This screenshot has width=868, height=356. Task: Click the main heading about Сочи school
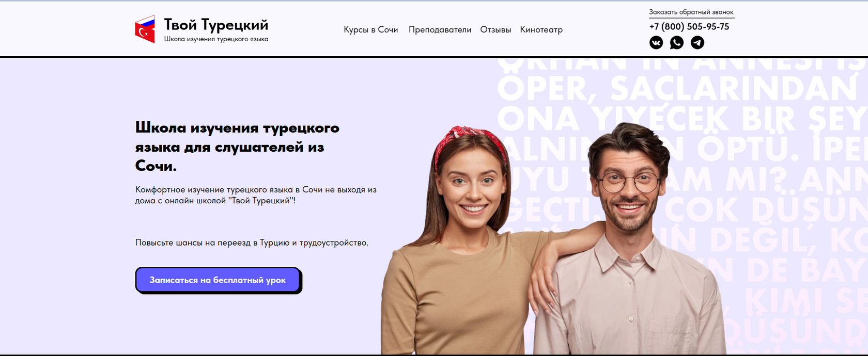point(237,147)
